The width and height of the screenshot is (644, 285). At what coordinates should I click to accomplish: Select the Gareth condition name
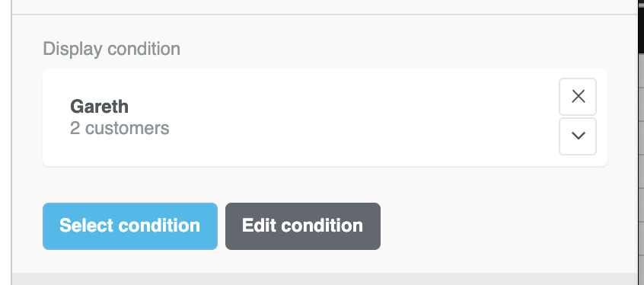pos(100,107)
